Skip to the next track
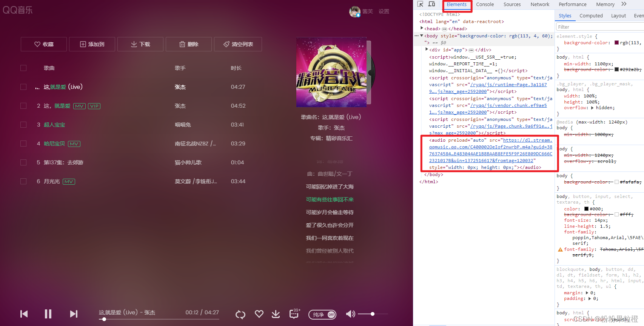 click(x=74, y=314)
